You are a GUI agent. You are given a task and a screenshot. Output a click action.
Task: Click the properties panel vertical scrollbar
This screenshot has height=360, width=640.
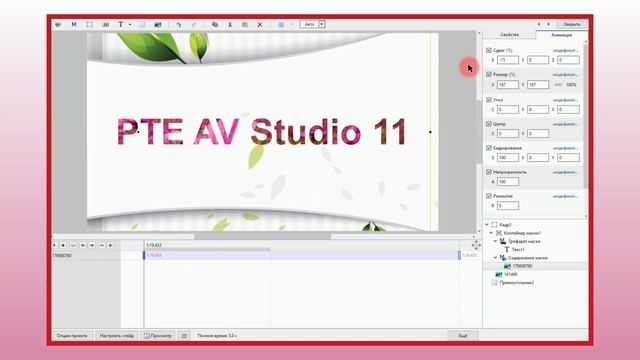[586, 116]
